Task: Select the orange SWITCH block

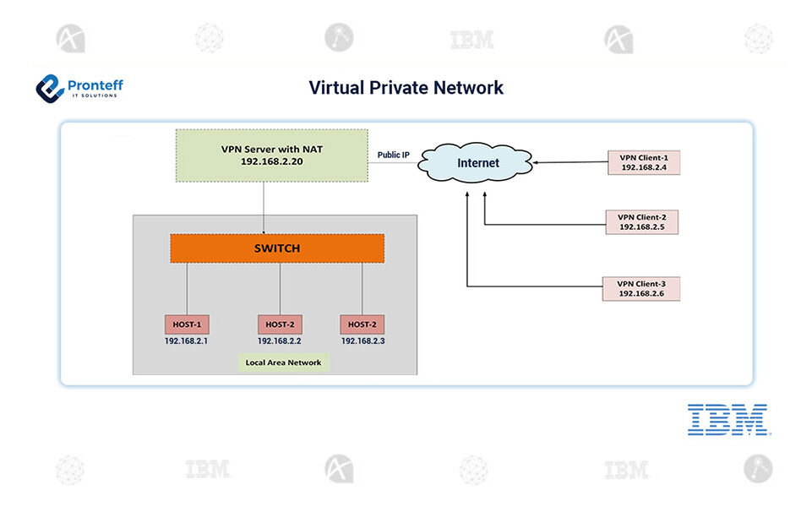Action: click(277, 248)
